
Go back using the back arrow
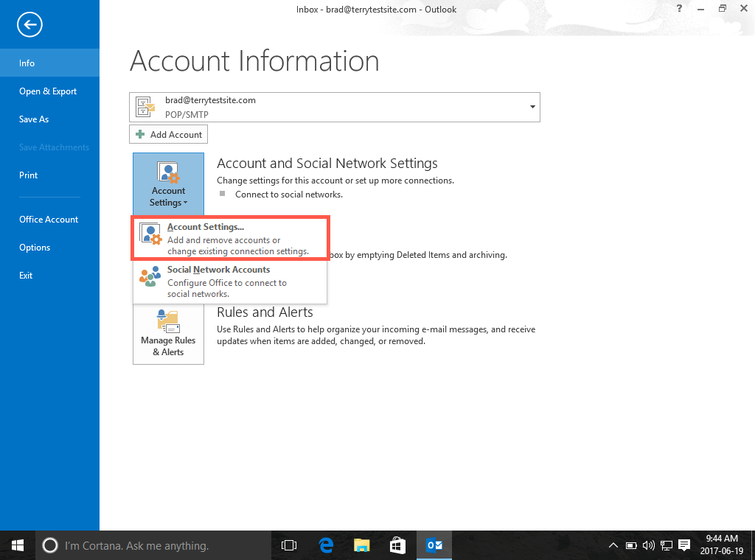29,24
